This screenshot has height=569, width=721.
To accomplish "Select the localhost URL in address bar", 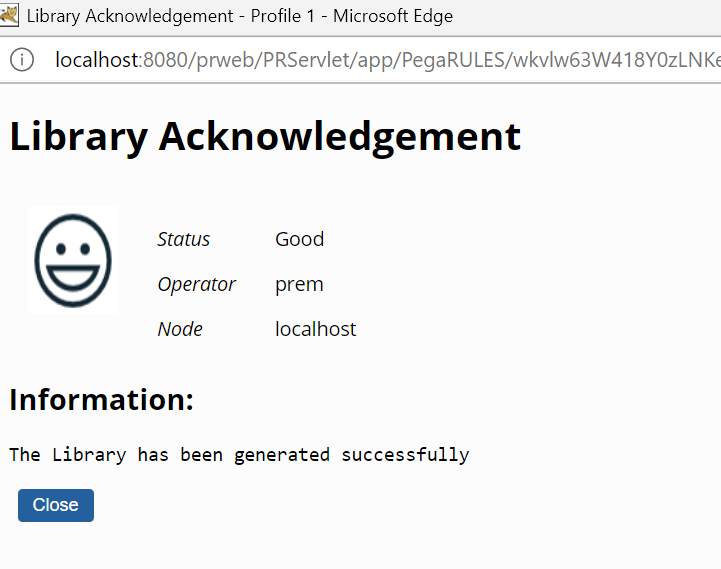I will [x=388, y=60].
